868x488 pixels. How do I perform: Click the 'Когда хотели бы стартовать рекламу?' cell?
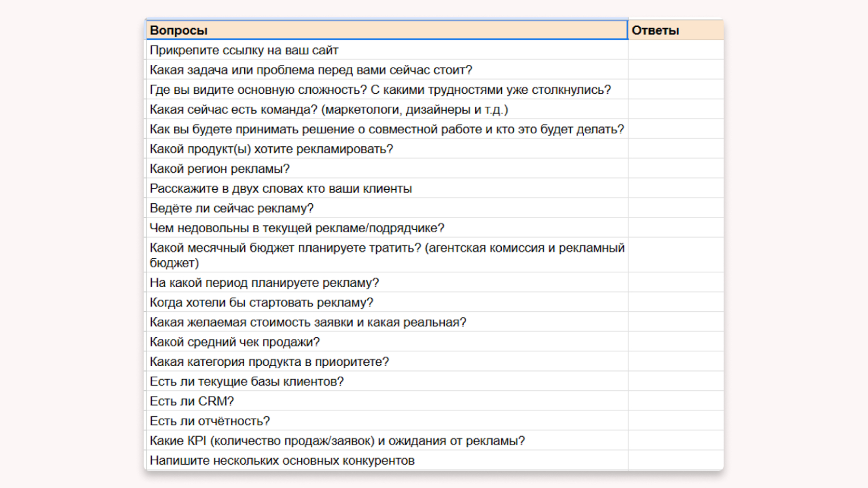click(x=387, y=303)
